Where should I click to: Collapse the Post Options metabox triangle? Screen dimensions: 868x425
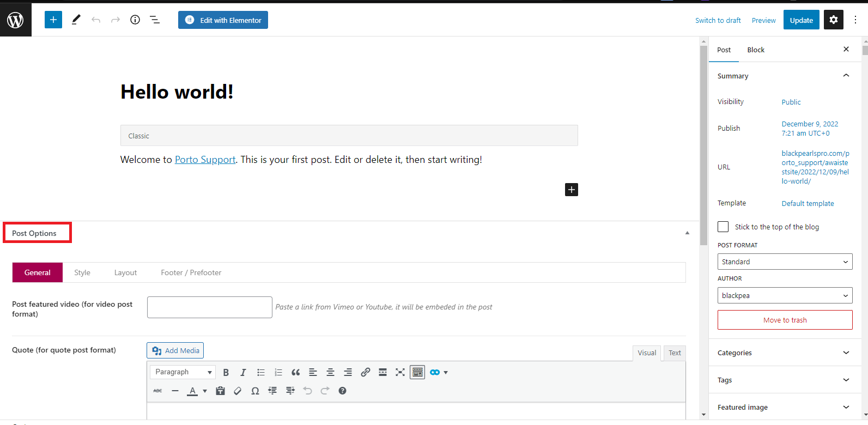click(x=687, y=233)
